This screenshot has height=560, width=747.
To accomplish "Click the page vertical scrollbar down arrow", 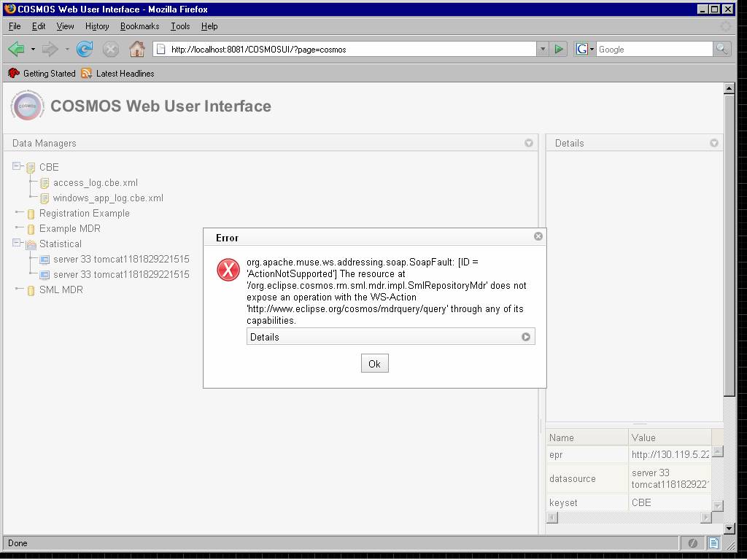I will pos(729,528).
